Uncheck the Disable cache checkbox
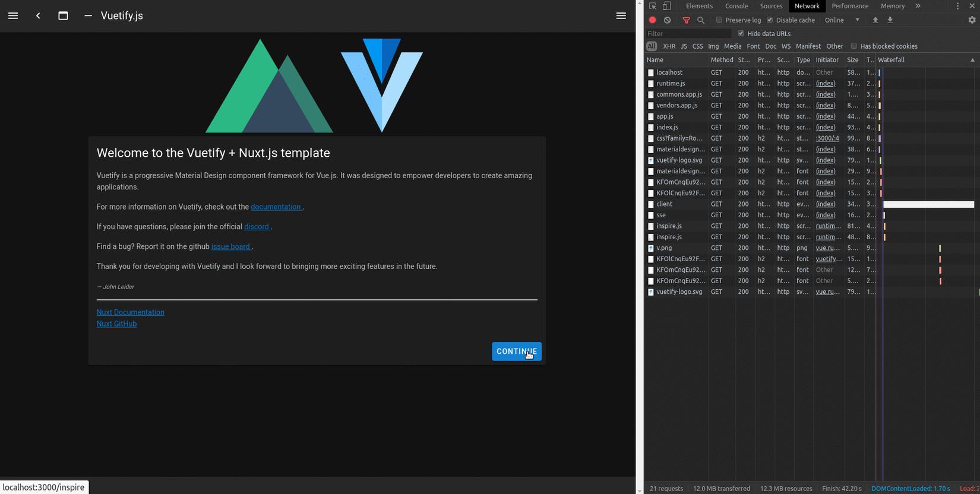Image resolution: width=980 pixels, height=494 pixels. [x=770, y=20]
